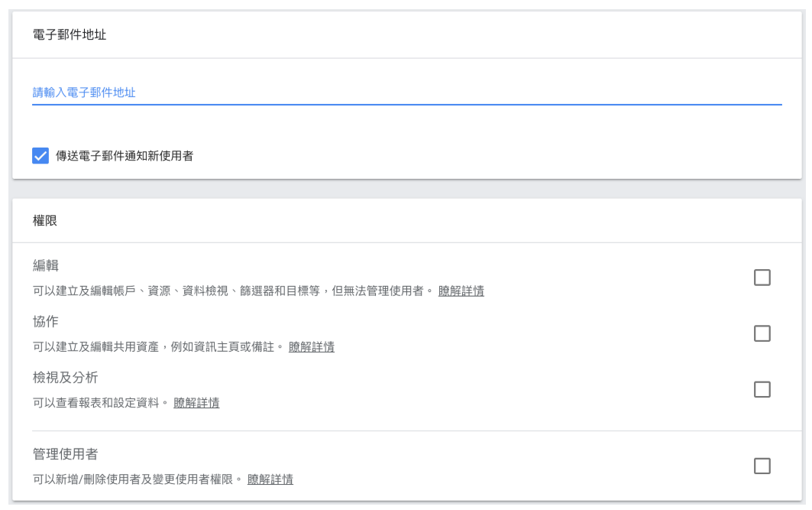Click the 可以新增/刪除使用者 description text
This screenshot has height=510, width=812.
134,479
